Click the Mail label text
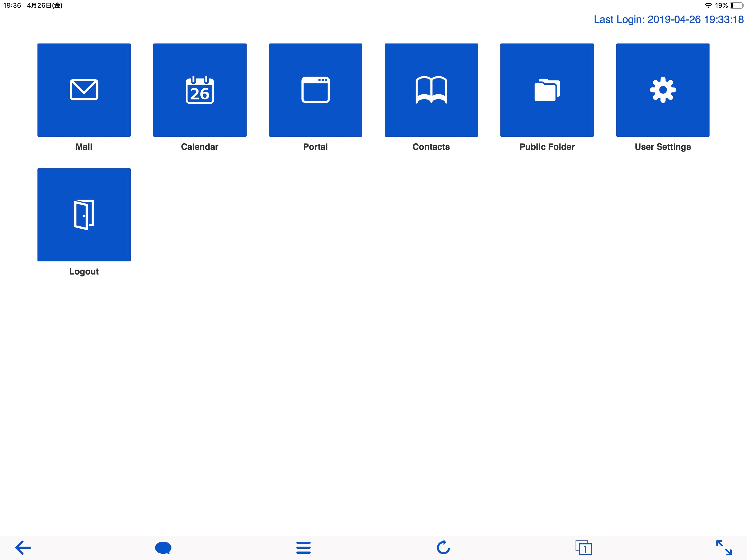Image resolution: width=747 pixels, height=560 pixels. tap(84, 147)
